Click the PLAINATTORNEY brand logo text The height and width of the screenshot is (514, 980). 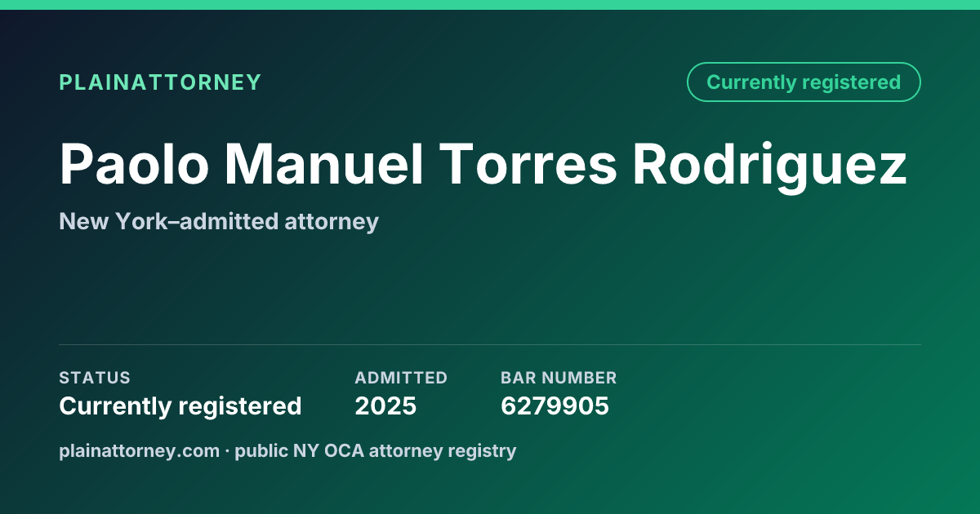[160, 82]
